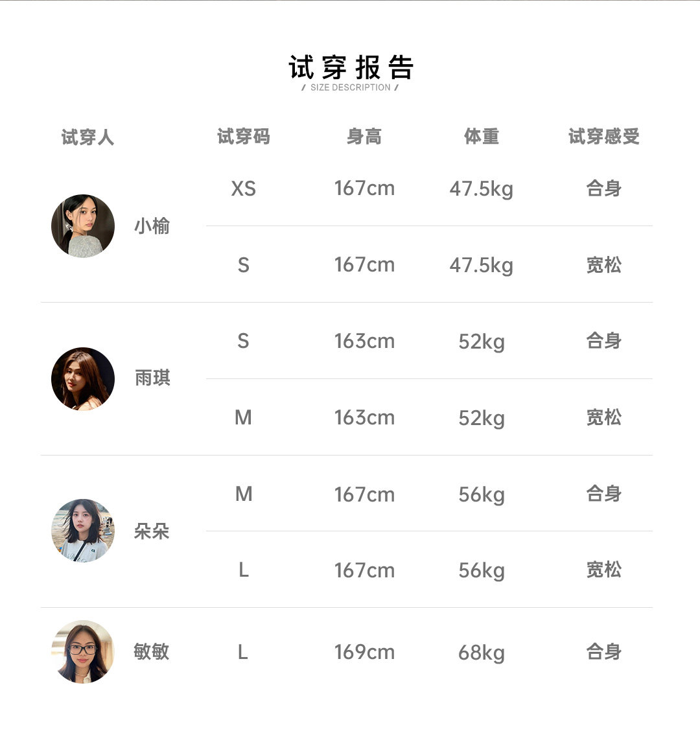Open 雨琪's profile avatar
The image size is (700, 740).
[x=83, y=379]
